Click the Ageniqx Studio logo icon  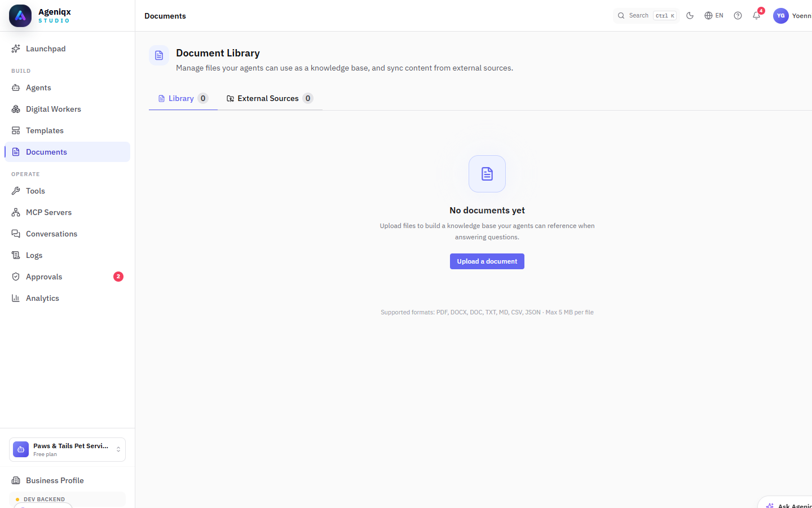click(x=20, y=16)
